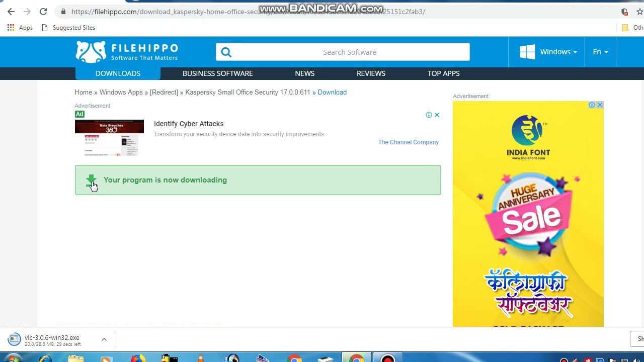Open the Suggested Sites bookmark
This screenshot has height=362, width=644.
[68, 28]
